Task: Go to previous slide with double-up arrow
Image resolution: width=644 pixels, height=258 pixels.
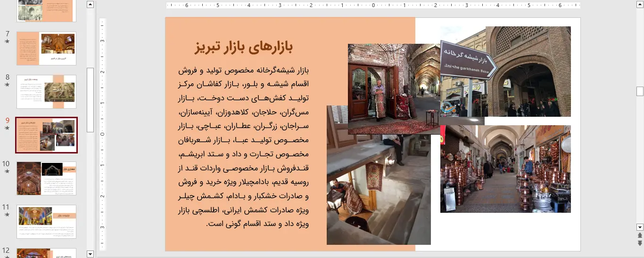Action: (x=640, y=235)
